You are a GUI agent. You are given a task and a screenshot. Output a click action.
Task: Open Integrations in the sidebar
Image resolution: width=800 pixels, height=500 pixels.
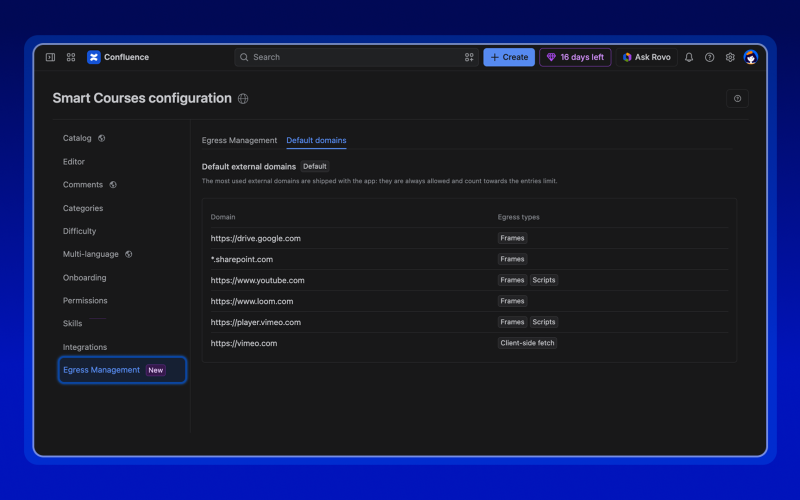click(85, 347)
